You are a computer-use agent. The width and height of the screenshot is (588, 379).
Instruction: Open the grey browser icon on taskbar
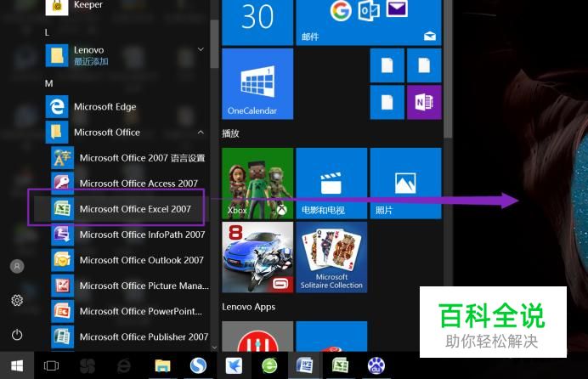(x=124, y=365)
